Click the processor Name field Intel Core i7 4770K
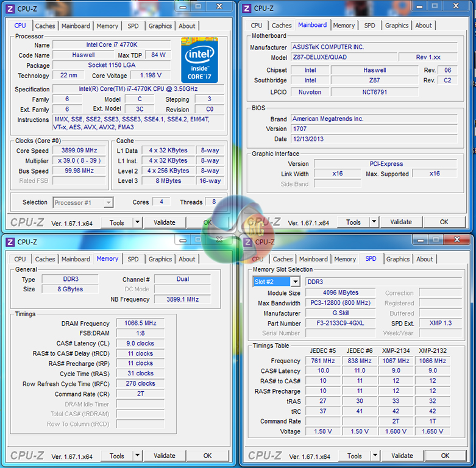The image size is (476, 468). 112,45
